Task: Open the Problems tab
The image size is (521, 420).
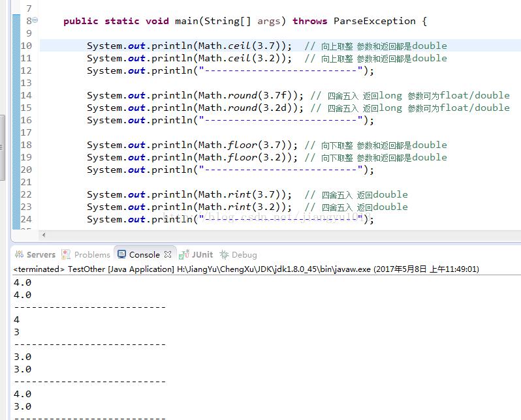Action: (x=86, y=254)
